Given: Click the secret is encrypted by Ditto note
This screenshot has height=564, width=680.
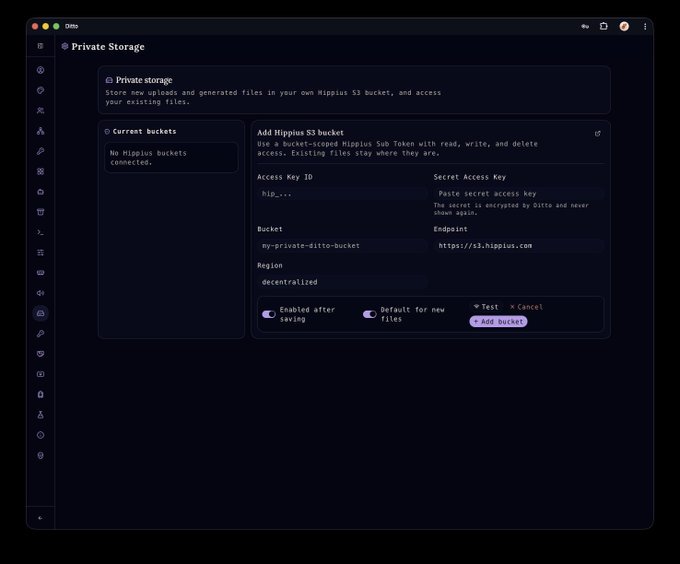Looking at the screenshot, I should (x=511, y=209).
